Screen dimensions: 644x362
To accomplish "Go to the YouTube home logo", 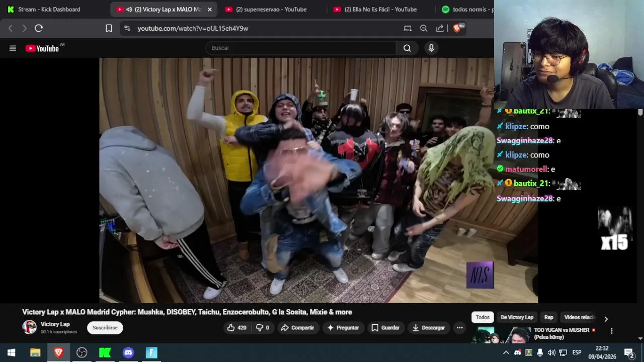I will point(42,48).
